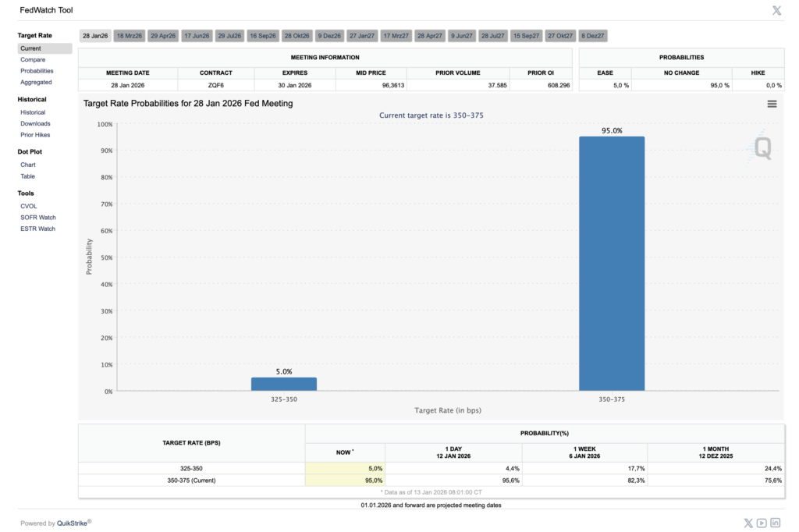The height and width of the screenshot is (532, 799).
Task: Click the X logo at top right
Action: [x=776, y=10]
